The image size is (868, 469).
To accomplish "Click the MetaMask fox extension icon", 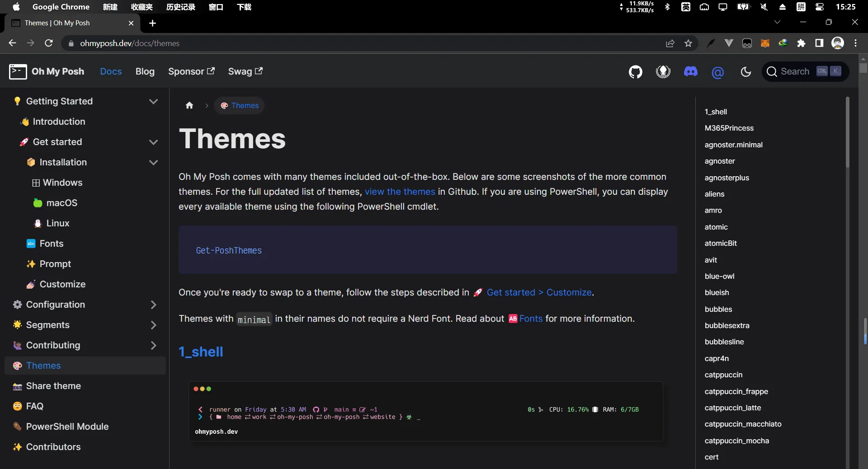I will click(765, 43).
